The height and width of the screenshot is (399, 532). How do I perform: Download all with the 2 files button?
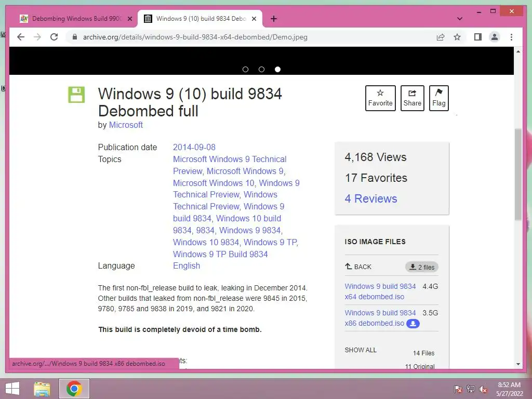[422, 267]
